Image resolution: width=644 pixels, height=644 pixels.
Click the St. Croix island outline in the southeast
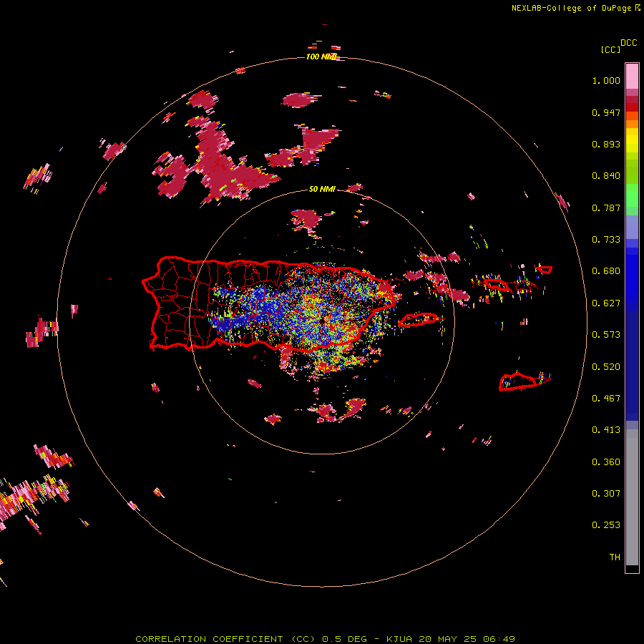[517, 381]
